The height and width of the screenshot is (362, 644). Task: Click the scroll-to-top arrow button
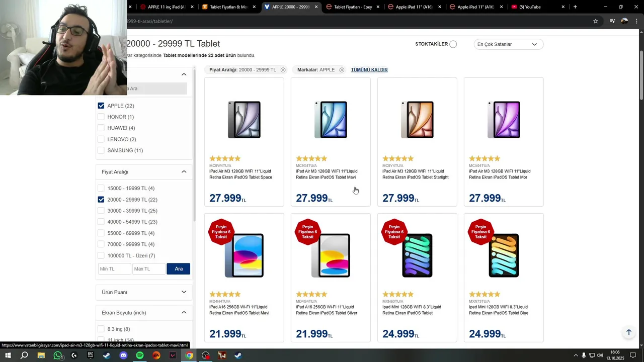(628, 332)
